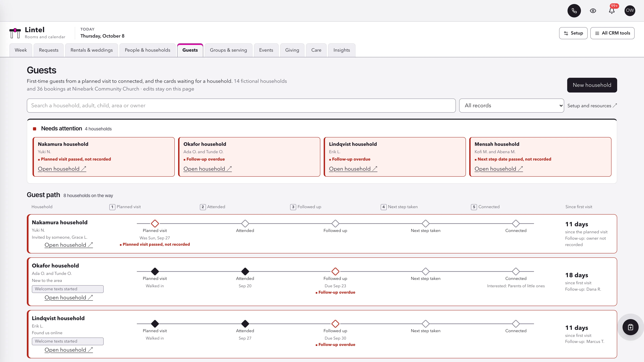Click Nakamura's Connected diamond marker
The height and width of the screenshot is (362, 644).
(516, 223)
